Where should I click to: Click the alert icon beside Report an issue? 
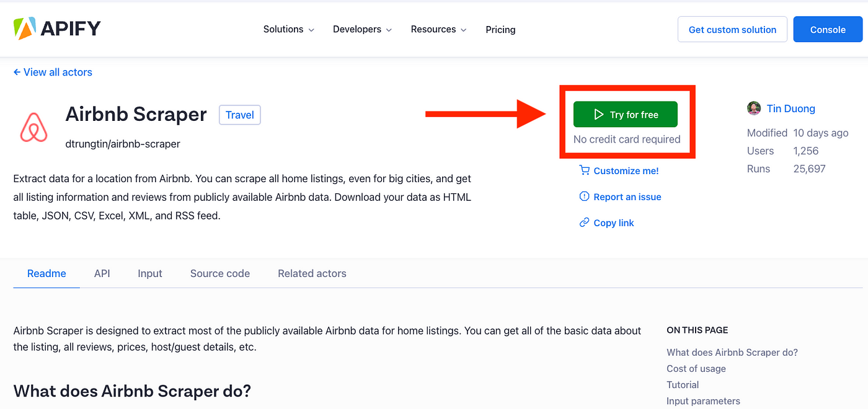(584, 196)
